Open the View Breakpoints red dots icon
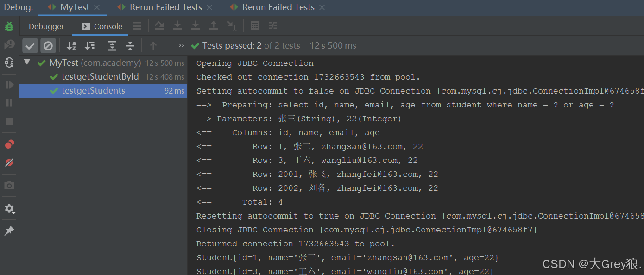 [9, 144]
